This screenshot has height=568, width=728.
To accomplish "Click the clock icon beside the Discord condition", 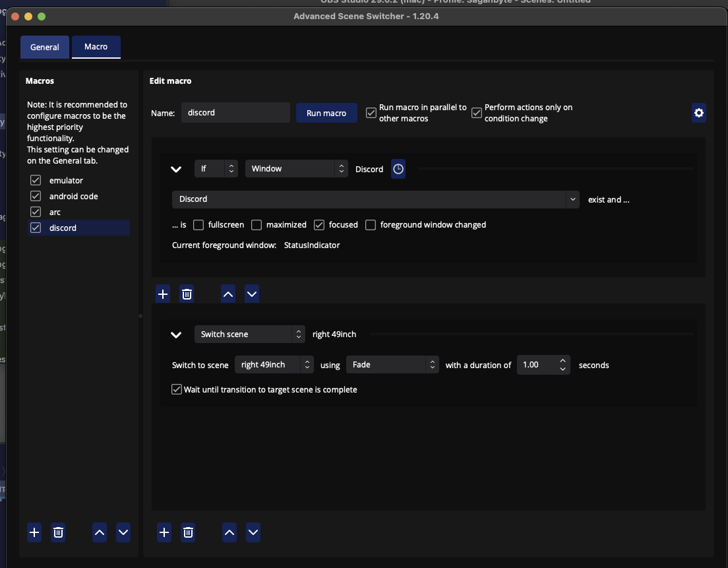I will coord(398,169).
